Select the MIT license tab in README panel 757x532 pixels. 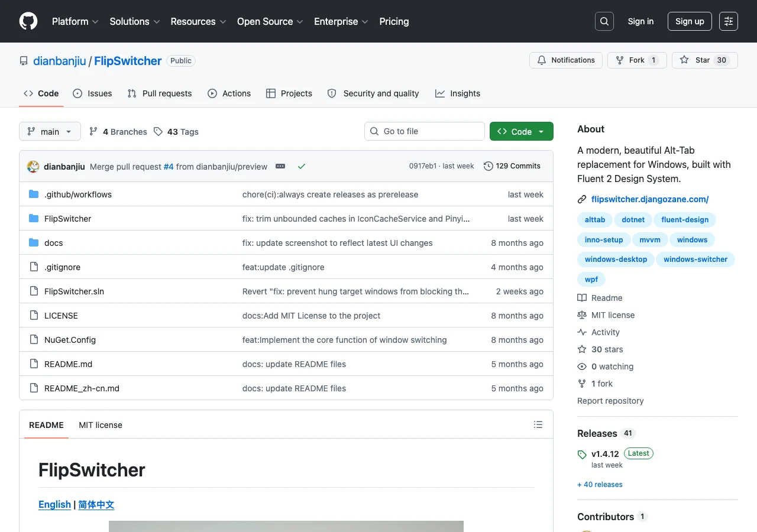(101, 425)
